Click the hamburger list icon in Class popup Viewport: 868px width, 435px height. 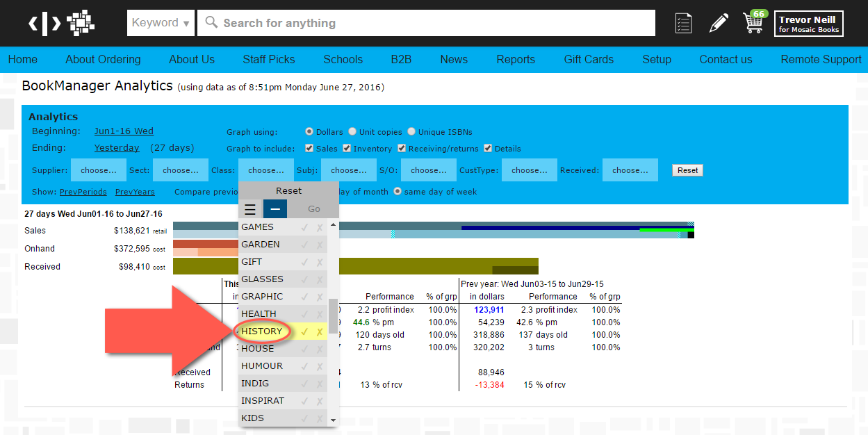pyautogui.click(x=250, y=209)
